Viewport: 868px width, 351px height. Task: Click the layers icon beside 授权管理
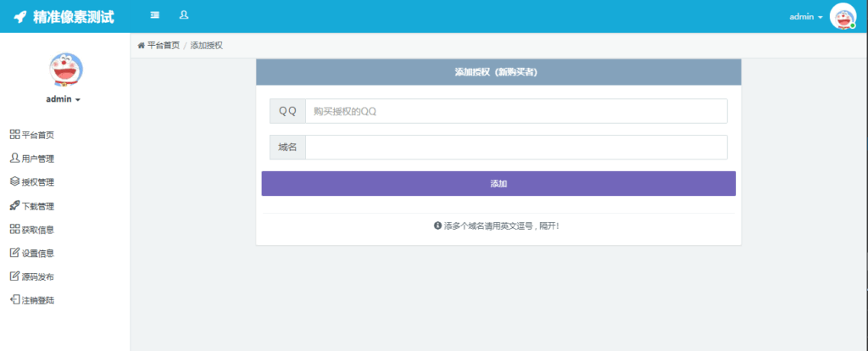click(x=15, y=181)
